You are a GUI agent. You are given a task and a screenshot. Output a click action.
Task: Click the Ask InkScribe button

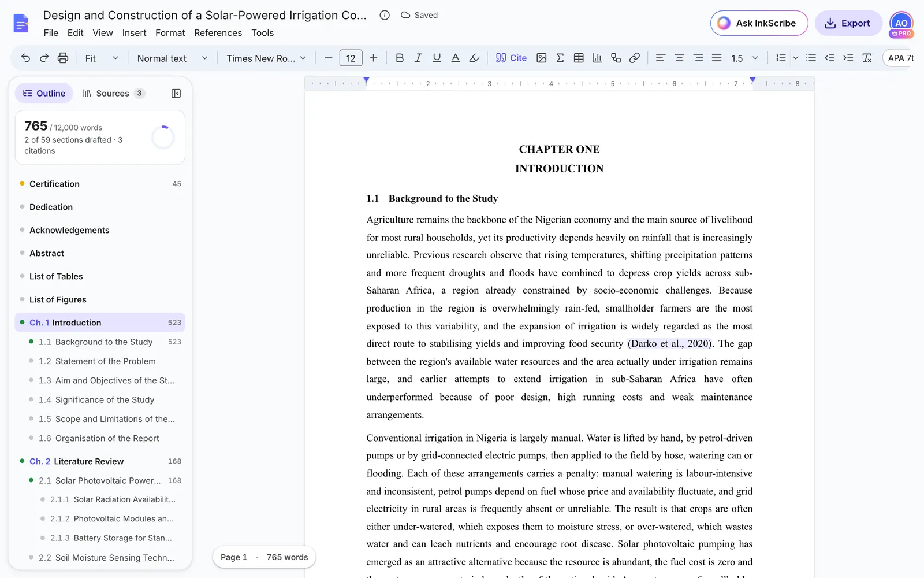pyautogui.click(x=759, y=23)
